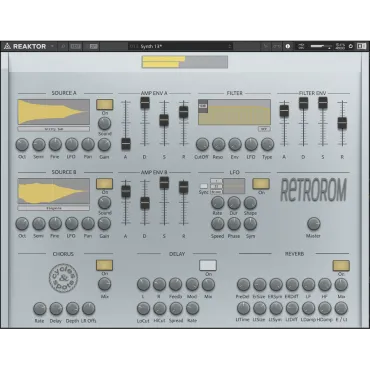Click Source B waveform display
Viewport: 370px width, 370px height.
click(x=54, y=191)
